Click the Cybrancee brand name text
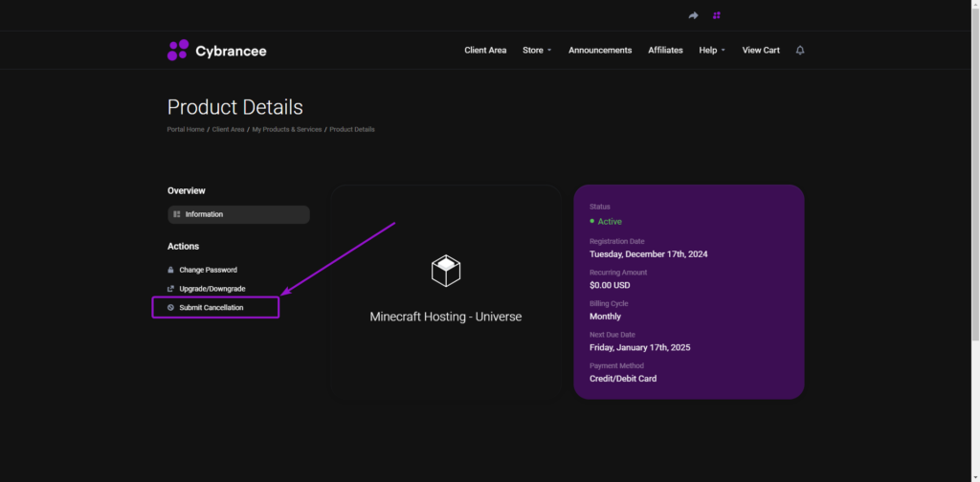 coord(232,52)
